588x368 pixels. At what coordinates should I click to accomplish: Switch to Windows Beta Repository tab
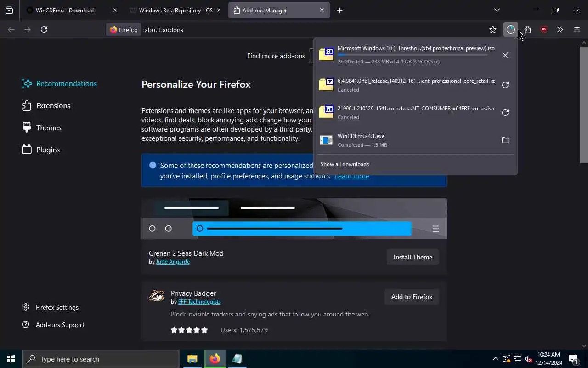(176, 10)
